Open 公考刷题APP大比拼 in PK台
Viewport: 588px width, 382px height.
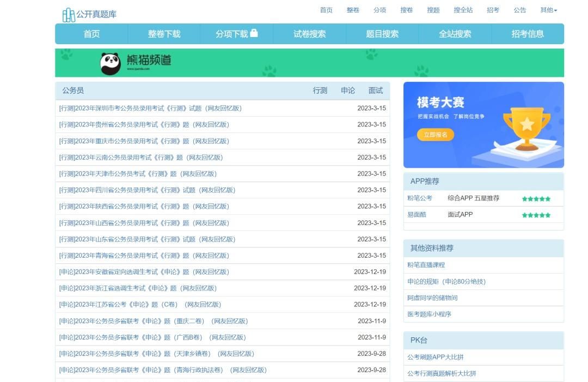pyautogui.click(x=435, y=357)
